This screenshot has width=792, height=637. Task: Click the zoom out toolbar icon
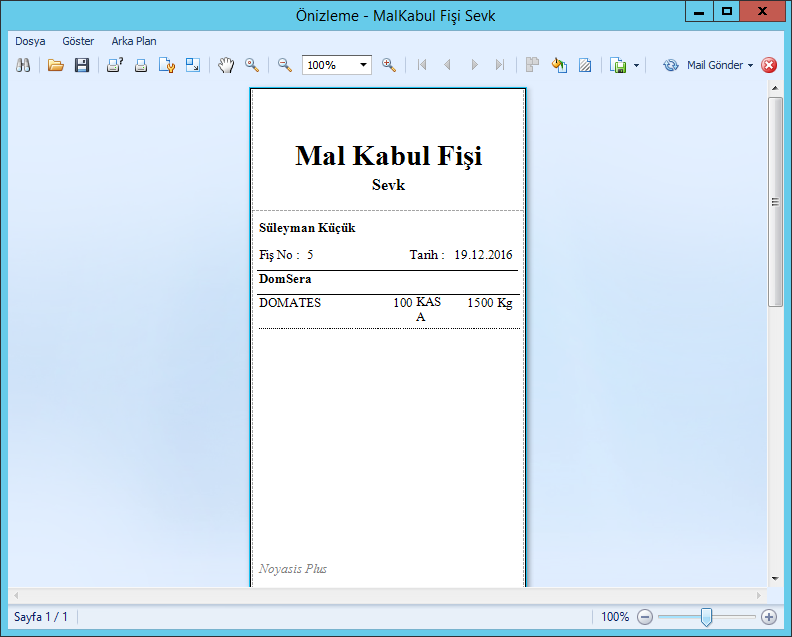[x=285, y=65]
